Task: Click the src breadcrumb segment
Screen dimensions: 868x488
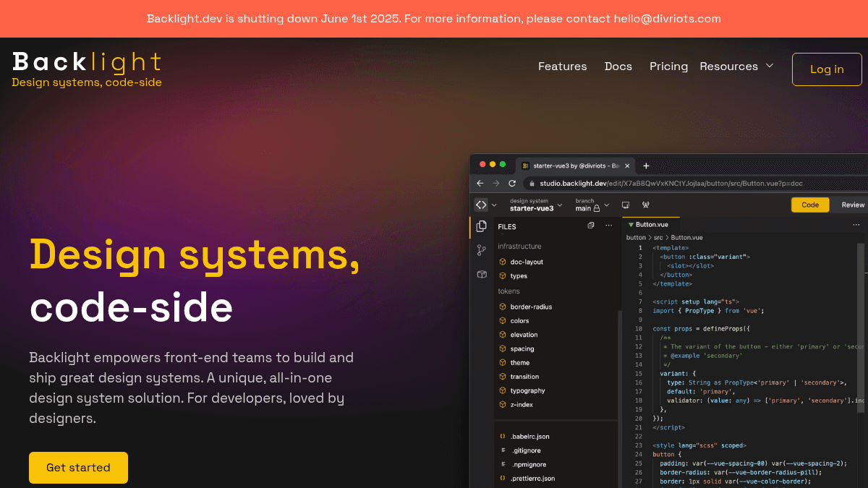Action: click(658, 238)
